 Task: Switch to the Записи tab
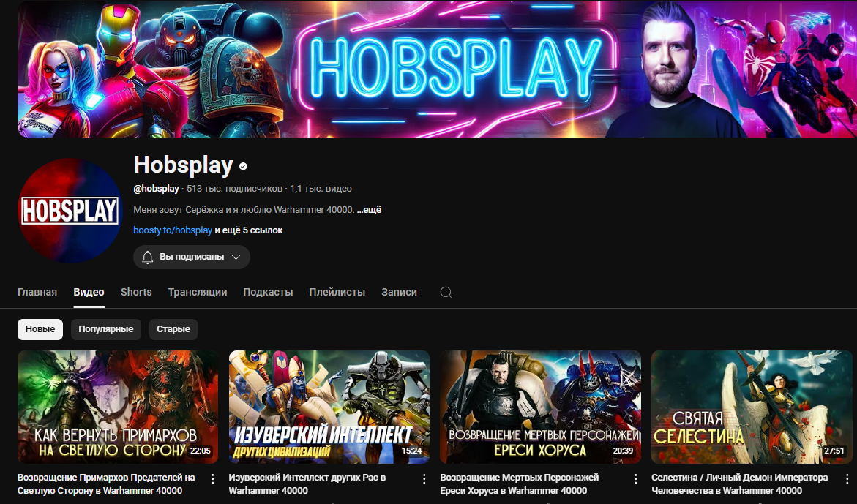tap(399, 292)
